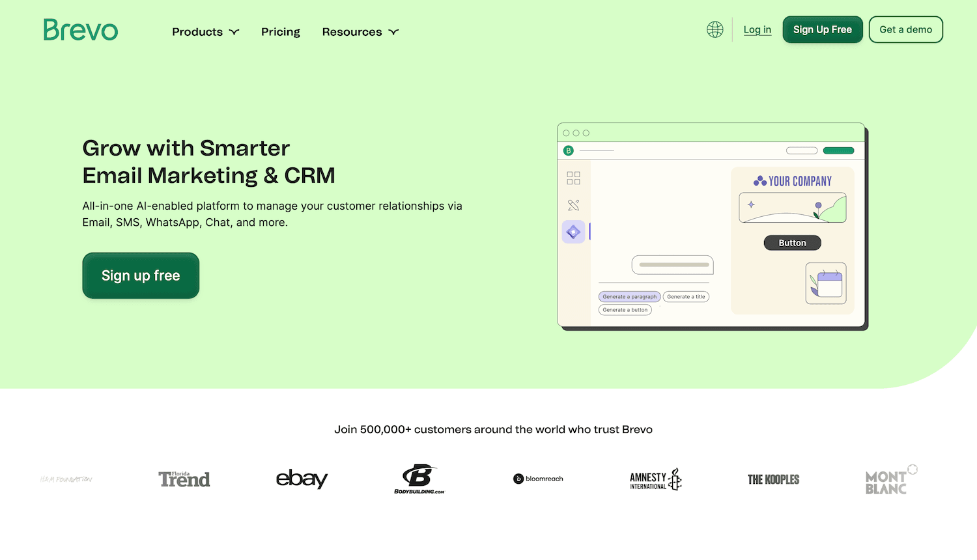The width and height of the screenshot is (977, 560).
Task: Click the Florida Trend logo
Action: coord(184,479)
